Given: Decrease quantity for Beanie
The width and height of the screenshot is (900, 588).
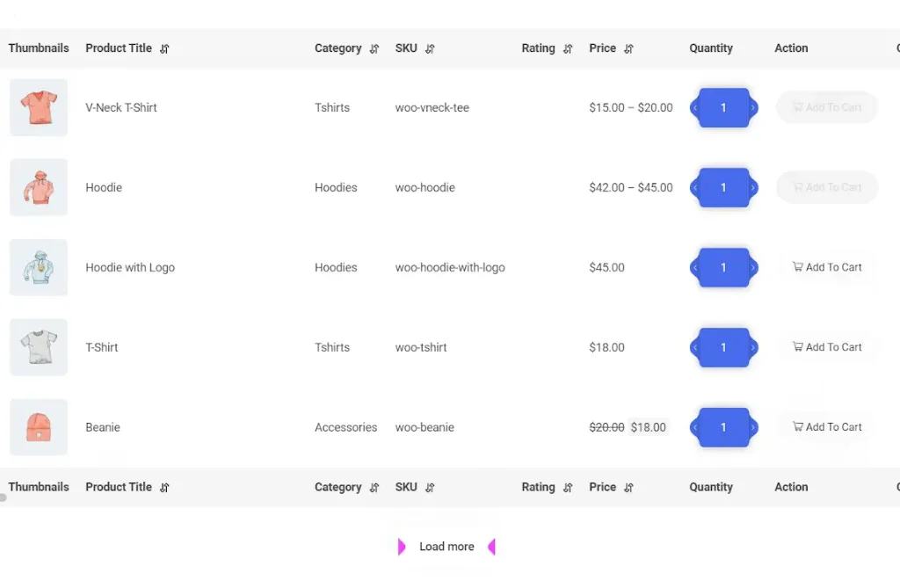Looking at the screenshot, I should 695,427.
